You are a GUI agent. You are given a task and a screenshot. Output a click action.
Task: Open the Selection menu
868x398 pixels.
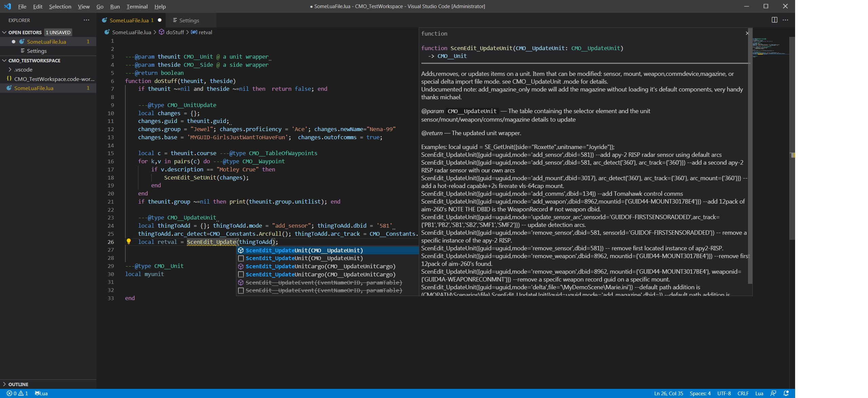pos(60,6)
